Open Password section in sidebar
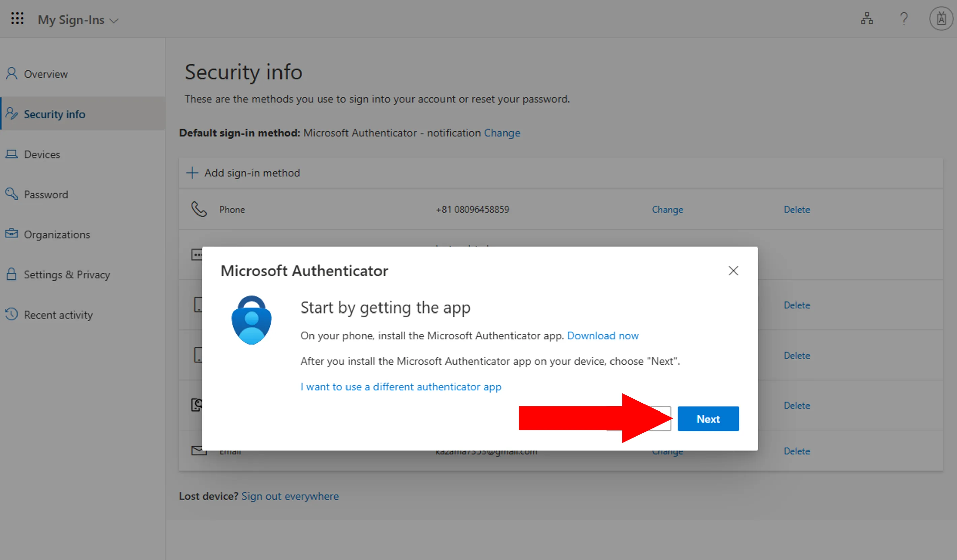The image size is (957, 560). click(46, 194)
